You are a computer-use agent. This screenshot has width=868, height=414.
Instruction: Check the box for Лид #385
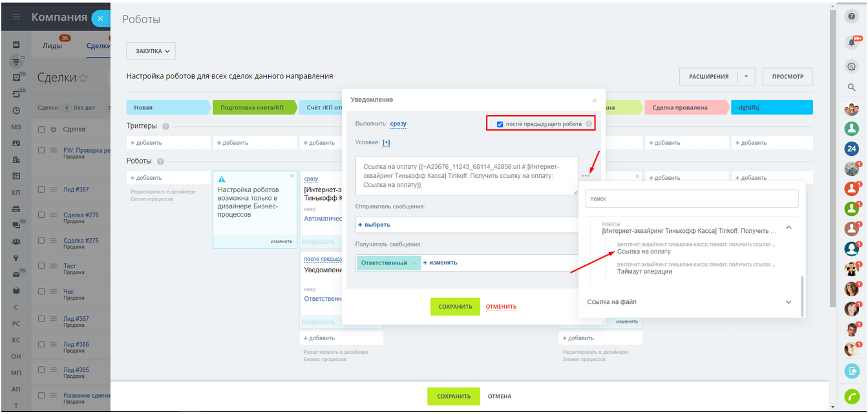(x=41, y=370)
